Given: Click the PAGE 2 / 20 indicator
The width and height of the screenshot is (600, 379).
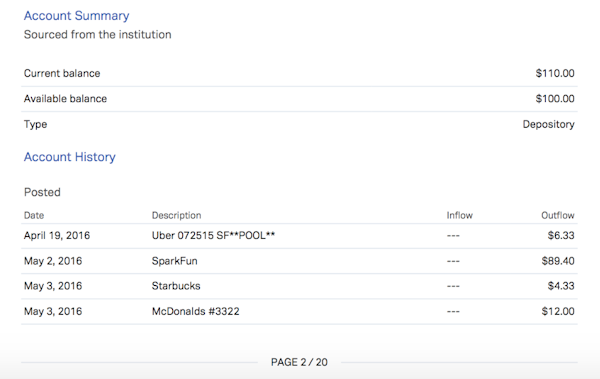Looking at the screenshot, I should coord(299,362).
